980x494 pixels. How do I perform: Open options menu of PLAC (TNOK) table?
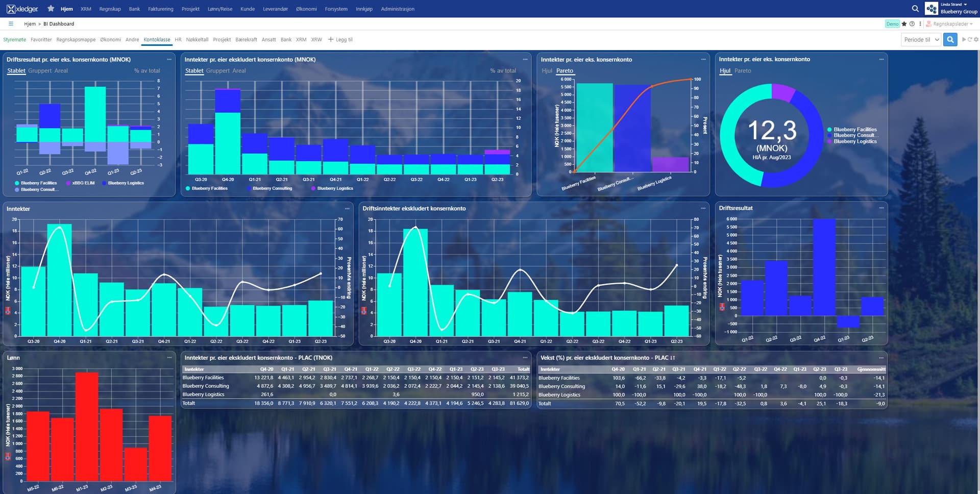tap(525, 358)
